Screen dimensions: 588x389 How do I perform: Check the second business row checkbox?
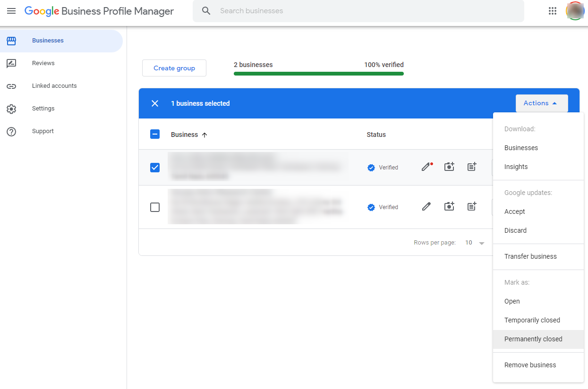[155, 207]
